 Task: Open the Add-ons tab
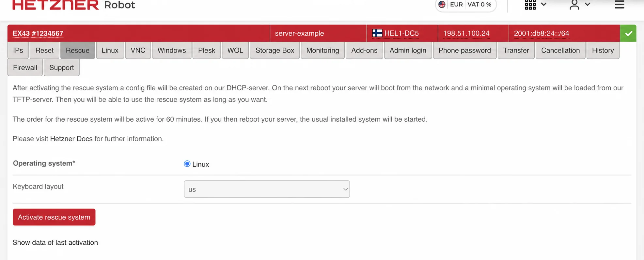(x=364, y=50)
